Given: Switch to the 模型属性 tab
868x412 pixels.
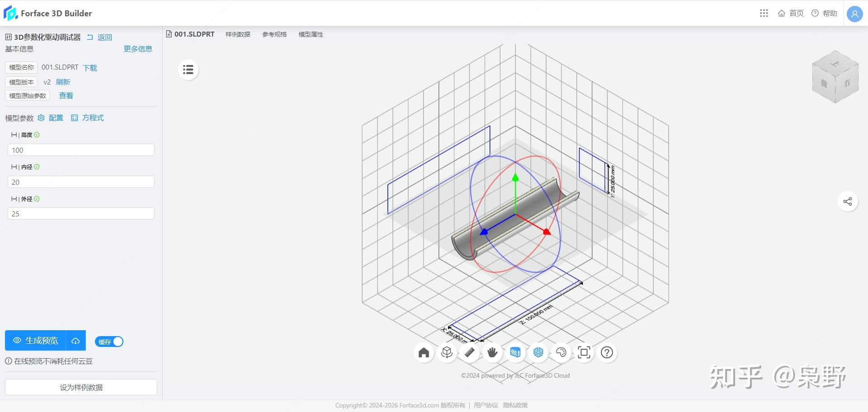Looking at the screenshot, I should (x=311, y=34).
